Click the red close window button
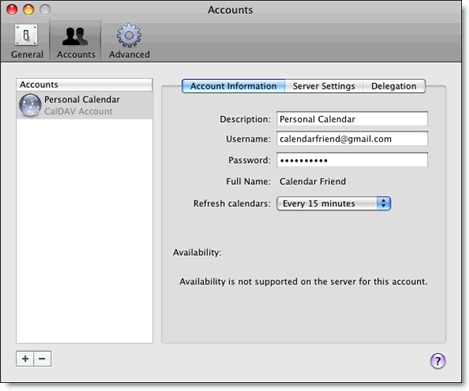Image resolution: width=469 pixels, height=391 pixels. [12, 10]
